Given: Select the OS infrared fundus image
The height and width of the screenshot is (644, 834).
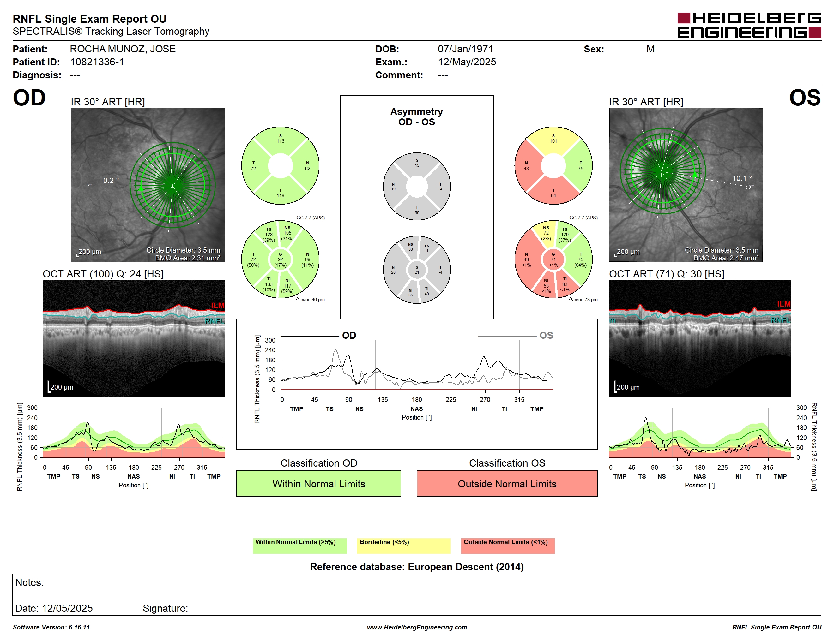Looking at the screenshot, I should (686, 185).
